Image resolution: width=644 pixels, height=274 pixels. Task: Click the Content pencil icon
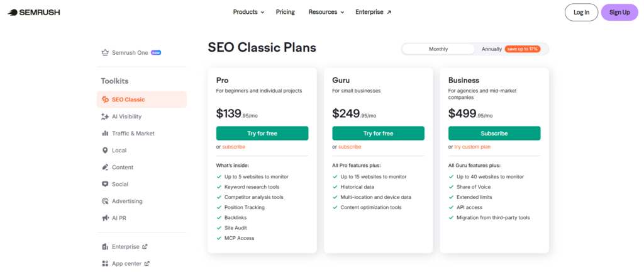point(105,168)
